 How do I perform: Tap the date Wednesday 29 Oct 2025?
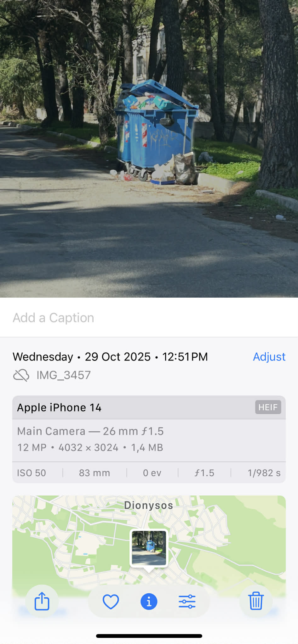click(x=82, y=357)
